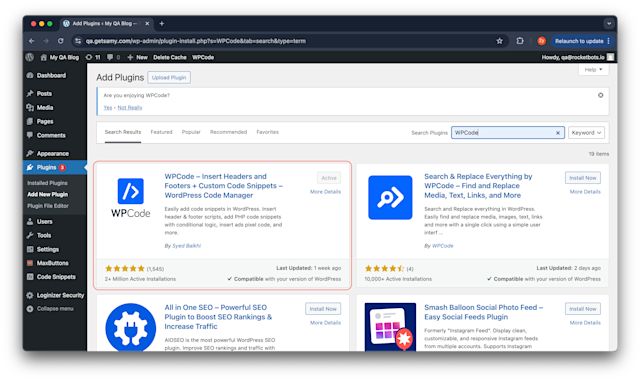
Task: Install Smash Balloon Social Photo Feed
Action: point(583,309)
